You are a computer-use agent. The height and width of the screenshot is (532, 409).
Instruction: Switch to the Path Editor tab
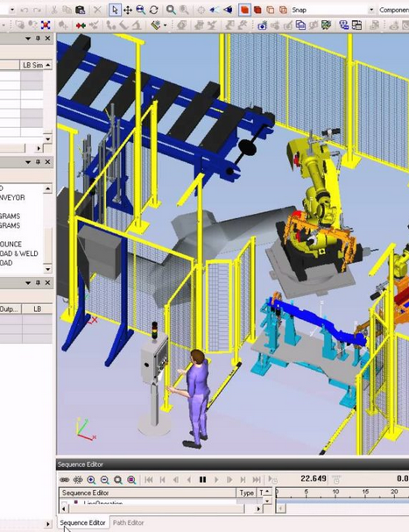tap(128, 522)
